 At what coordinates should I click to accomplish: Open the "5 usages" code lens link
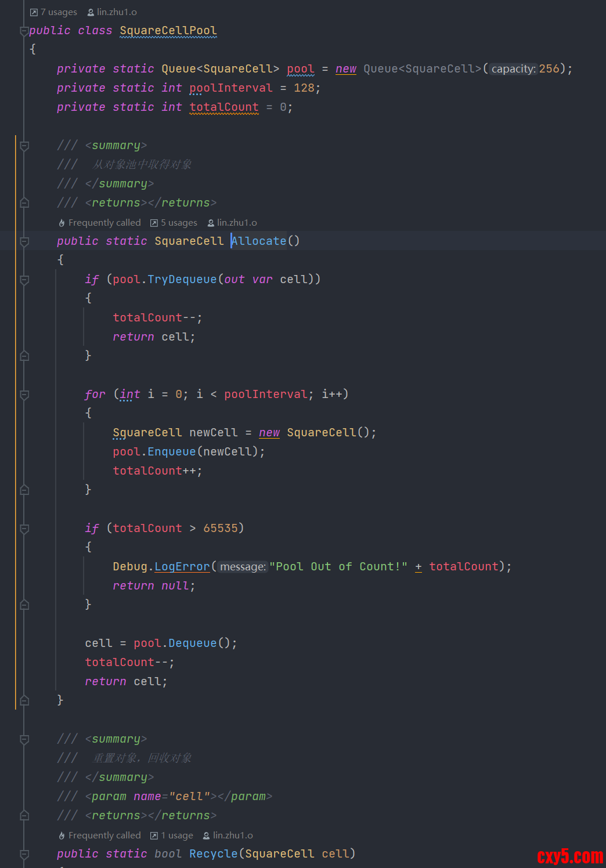click(x=179, y=223)
